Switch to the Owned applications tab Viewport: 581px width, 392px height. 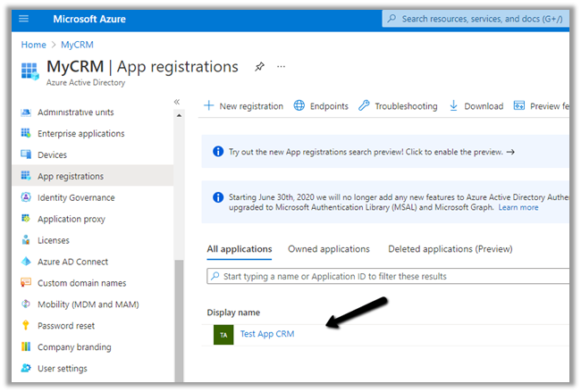[x=328, y=249]
